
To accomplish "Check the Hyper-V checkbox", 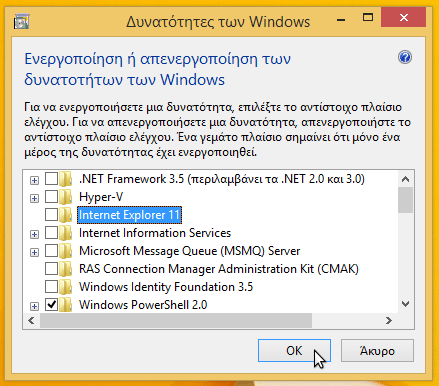I will click(x=51, y=197).
